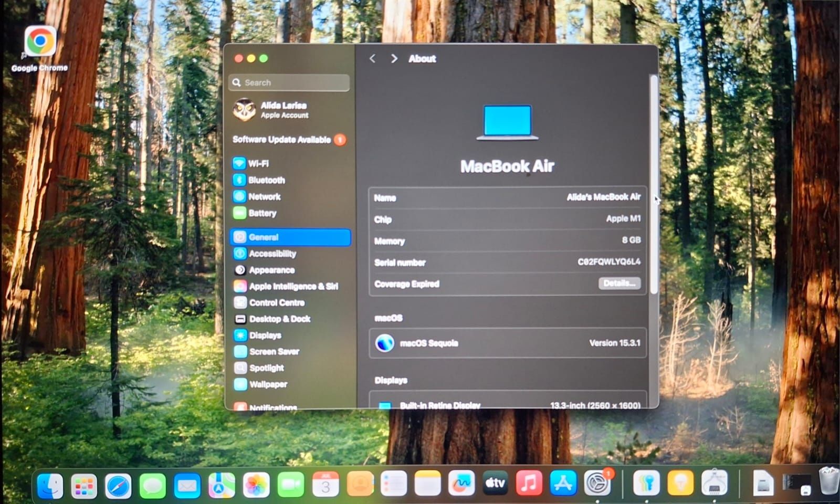Open Launchpad from the dock
Screen dimensions: 840x504
pos(85,486)
